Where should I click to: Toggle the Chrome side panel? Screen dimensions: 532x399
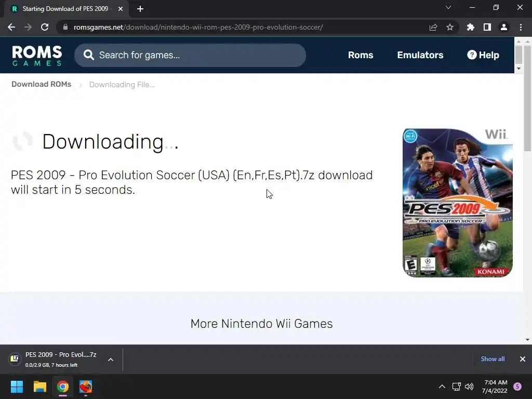pyautogui.click(x=487, y=27)
